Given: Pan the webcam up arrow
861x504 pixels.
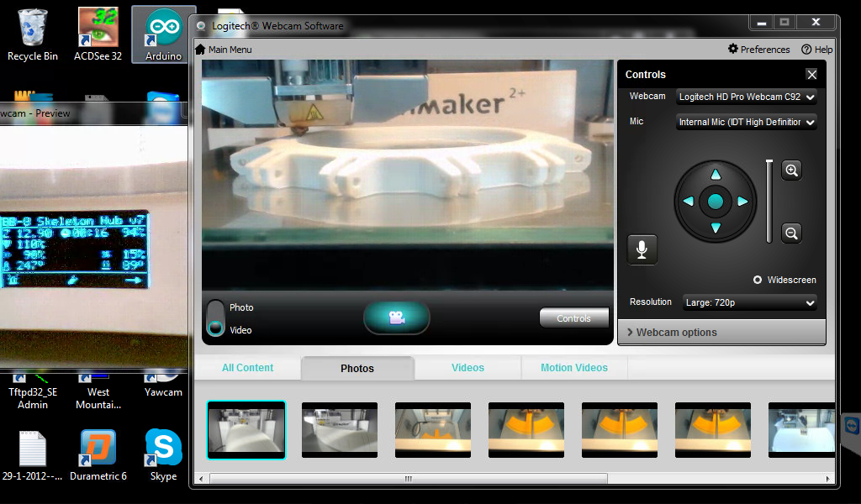Looking at the screenshot, I should pos(716,175).
